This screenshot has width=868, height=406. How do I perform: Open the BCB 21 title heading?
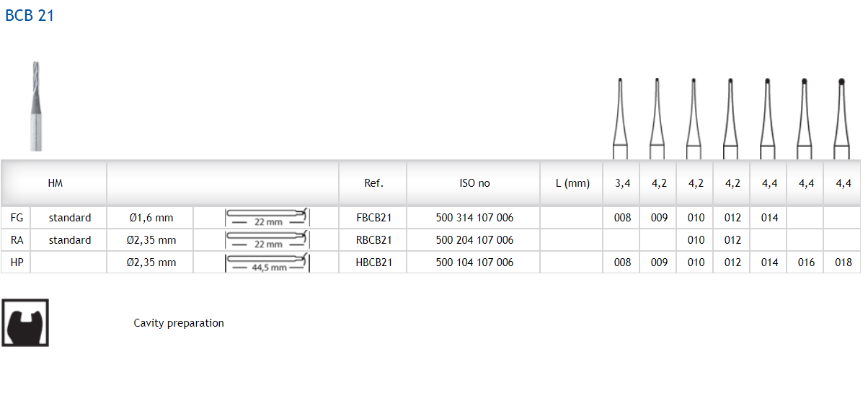click(30, 16)
